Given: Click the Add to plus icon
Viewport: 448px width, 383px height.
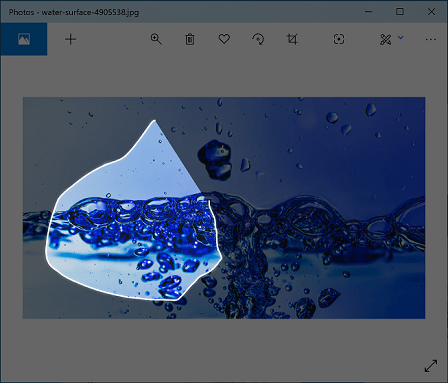Looking at the screenshot, I should click(x=70, y=39).
